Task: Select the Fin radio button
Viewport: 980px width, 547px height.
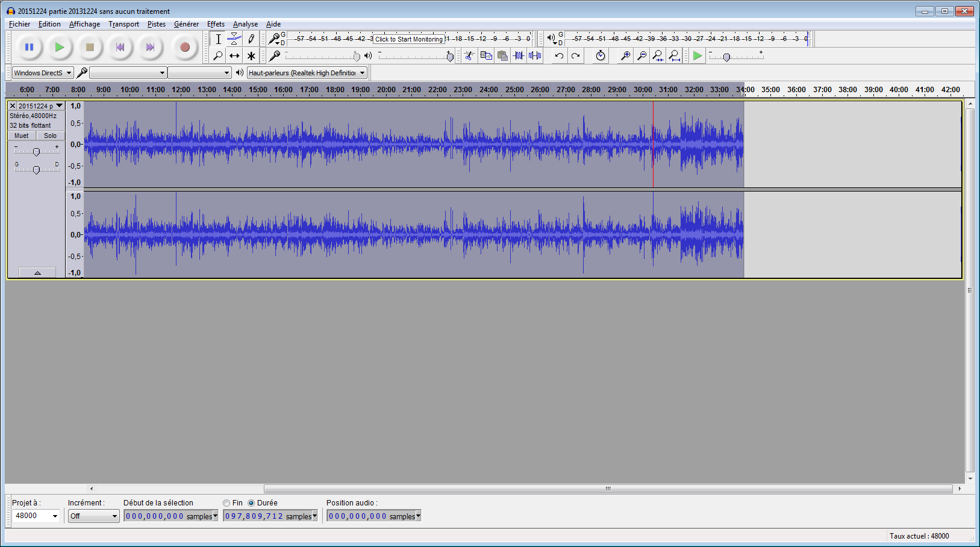Action: [226, 503]
